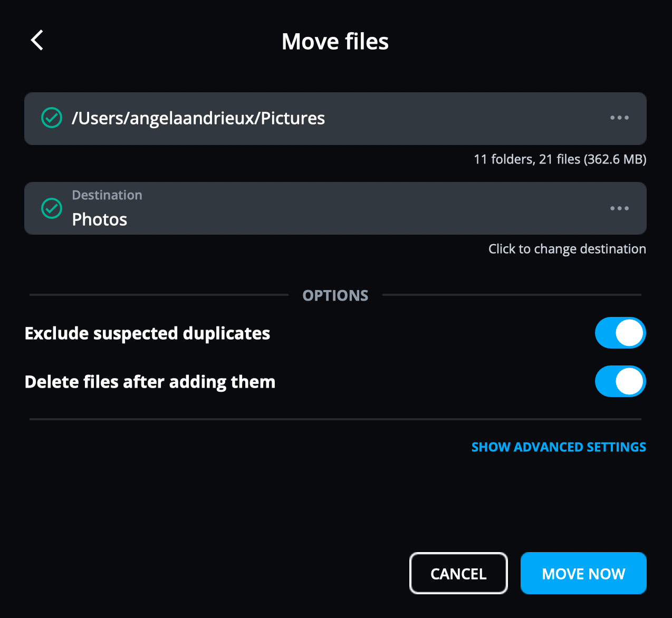Click the green checkmark beside Destination
This screenshot has height=618, width=672.
(x=52, y=208)
